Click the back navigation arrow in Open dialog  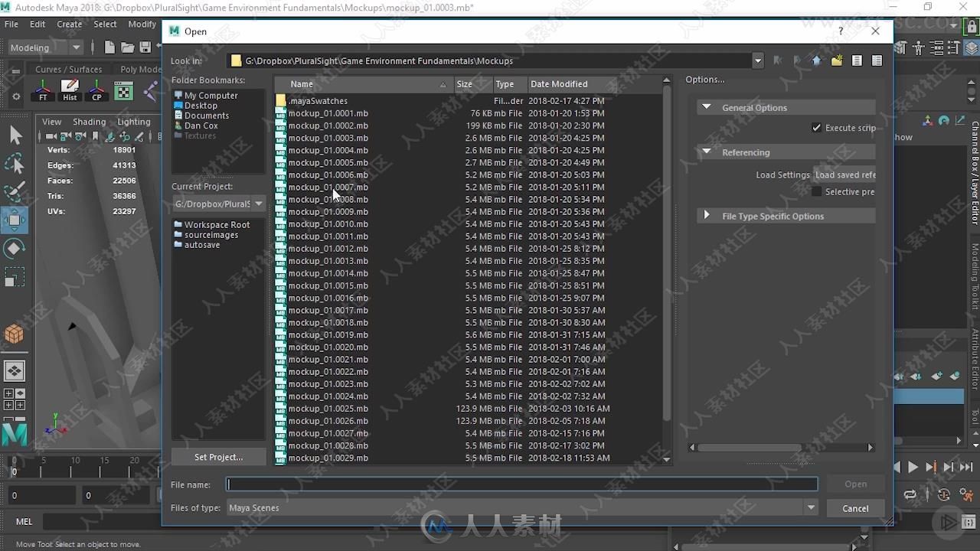[x=778, y=60]
